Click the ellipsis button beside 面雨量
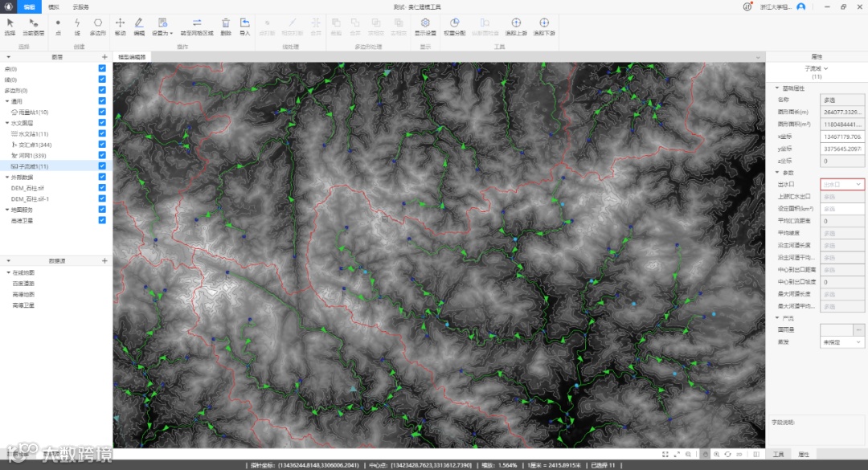 pyautogui.click(x=858, y=330)
